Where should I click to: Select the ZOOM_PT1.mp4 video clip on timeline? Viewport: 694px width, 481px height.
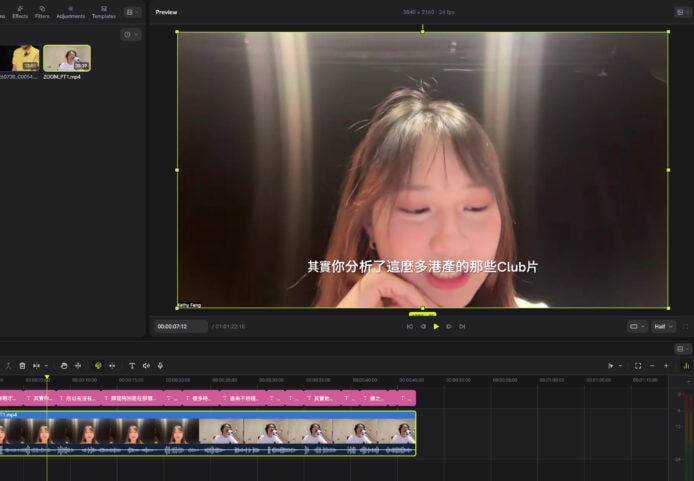point(208,433)
